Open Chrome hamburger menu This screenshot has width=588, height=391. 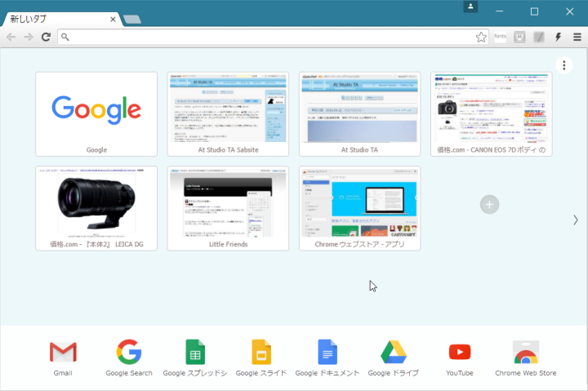(x=577, y=37)
